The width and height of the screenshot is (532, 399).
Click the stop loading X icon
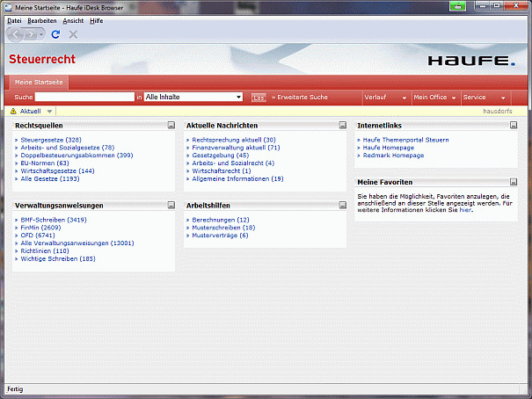pos(73,34)
